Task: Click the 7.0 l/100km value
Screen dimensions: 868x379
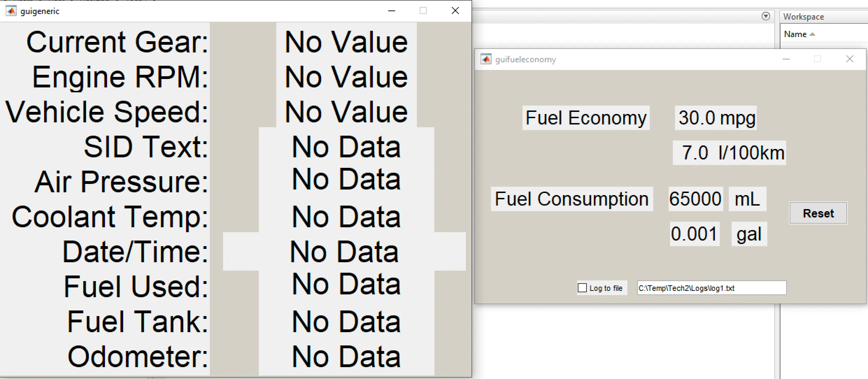Action: (730, 153)
